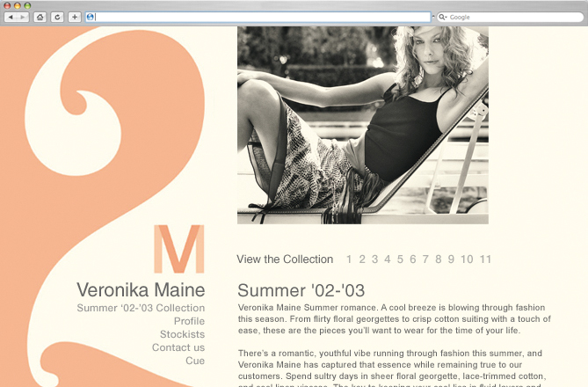Jump to collection image 11
588x387 pixels.
[486, 259]
